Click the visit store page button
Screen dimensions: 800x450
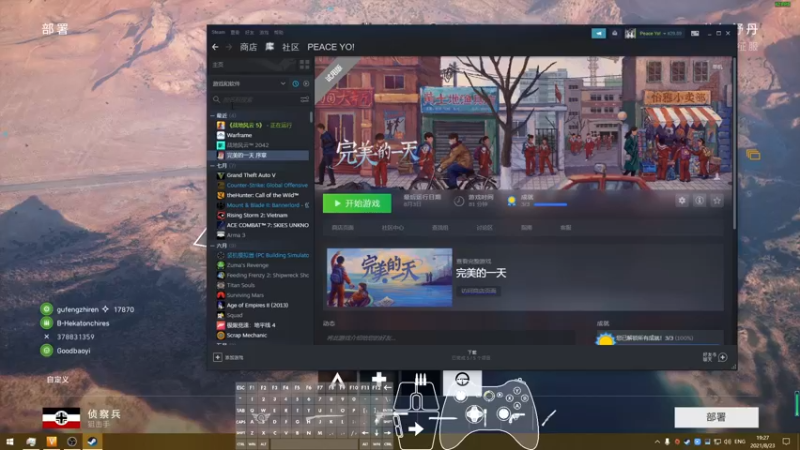tap(479, 291)
